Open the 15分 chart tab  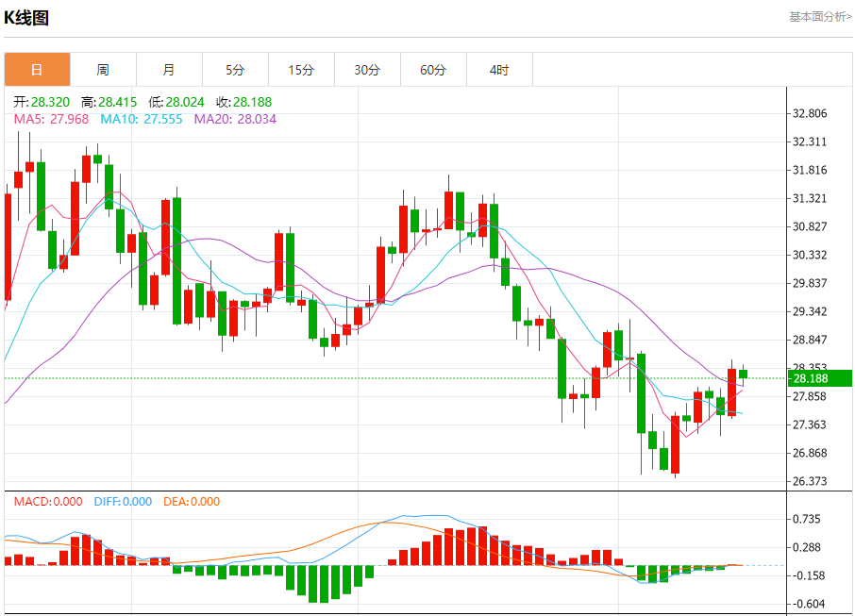302,70
